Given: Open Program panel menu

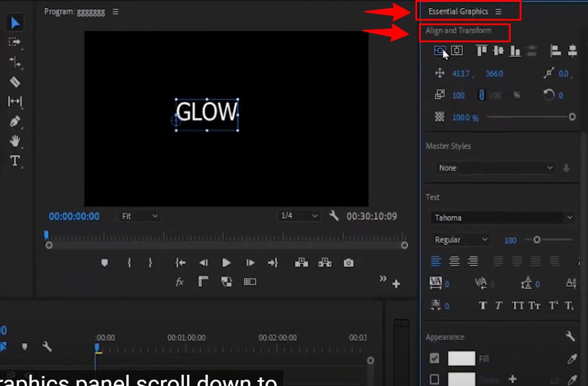Looking at the screenshot, I should tap(116, 12).
